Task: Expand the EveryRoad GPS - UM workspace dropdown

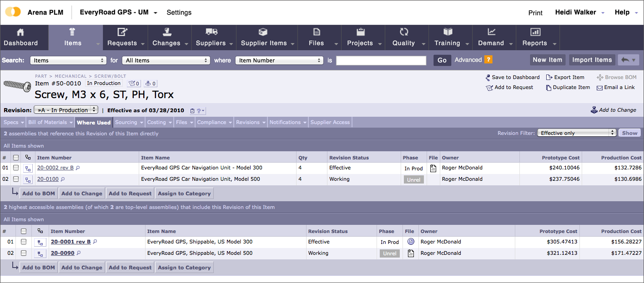Action: tap(156, 13)
